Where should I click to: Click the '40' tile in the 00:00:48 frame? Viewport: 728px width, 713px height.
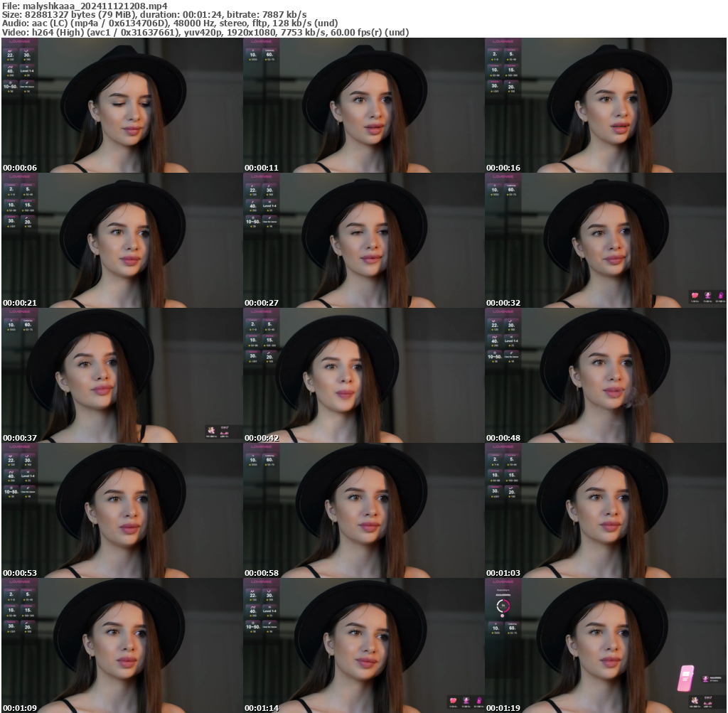495,341
